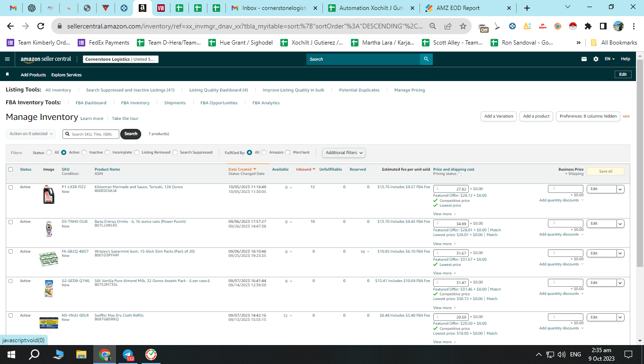The width and height of the screenshot is (644, 364).
Task: Go back using the browser back arrow
Action: click(x=10, y=27)
